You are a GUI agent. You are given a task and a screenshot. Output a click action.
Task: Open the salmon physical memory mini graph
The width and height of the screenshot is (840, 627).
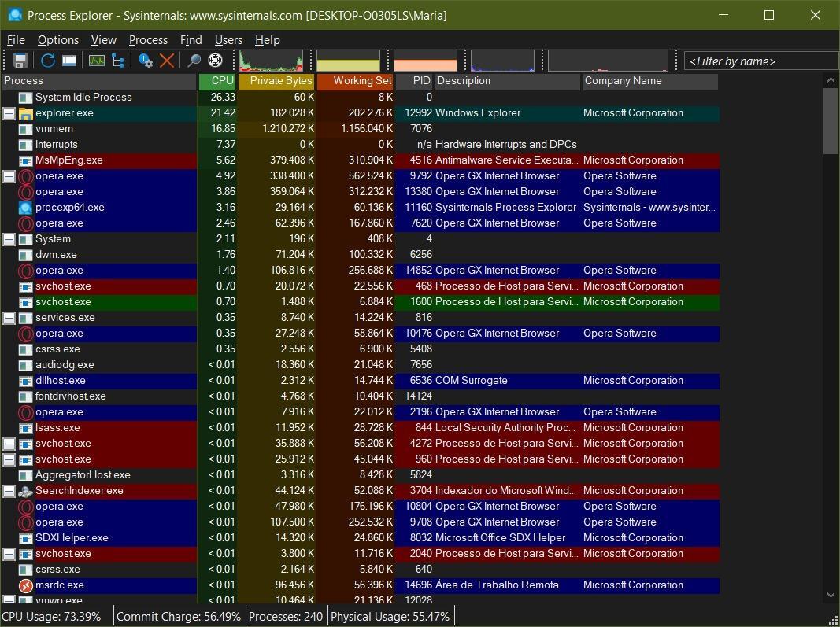tap(425, 61)
